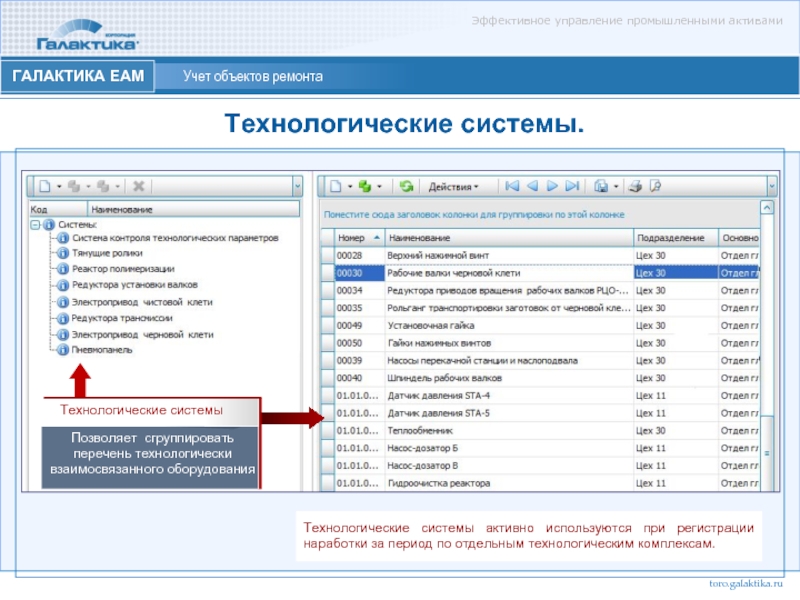
Task: Click icon of Электропривод чистовой клети node
Action: 62,302
